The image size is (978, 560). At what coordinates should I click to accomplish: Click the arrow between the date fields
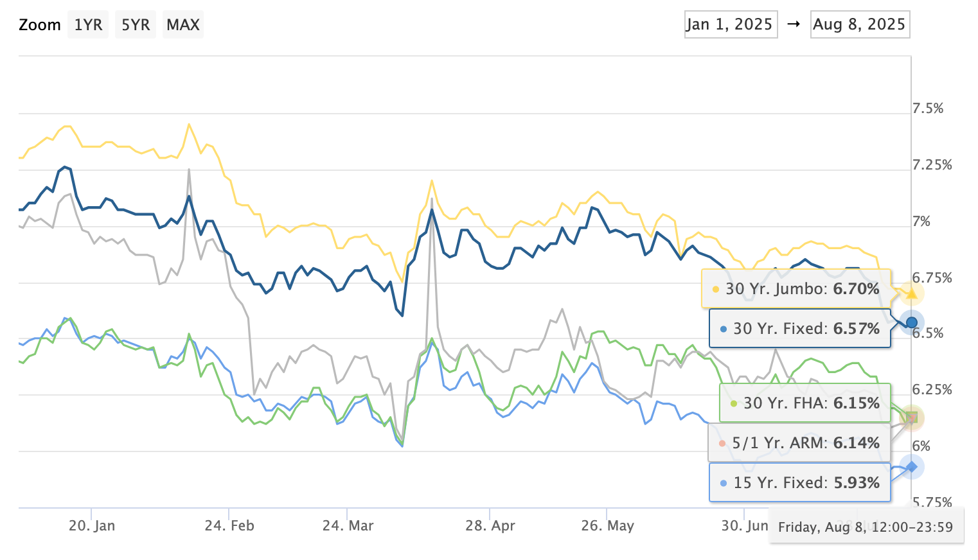(x=794, y=24)
